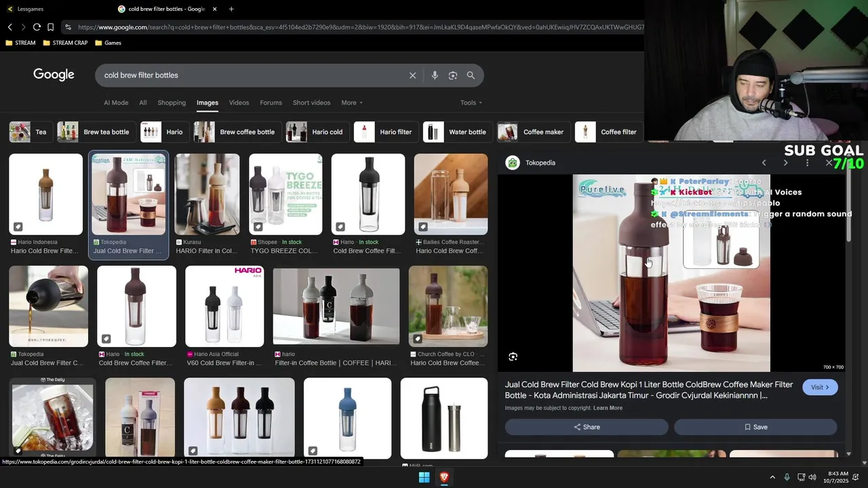Image resolution: width=868 pixels, height=488 pixels.
Task: Open the Tokopedia source icon
Action: 513,163
